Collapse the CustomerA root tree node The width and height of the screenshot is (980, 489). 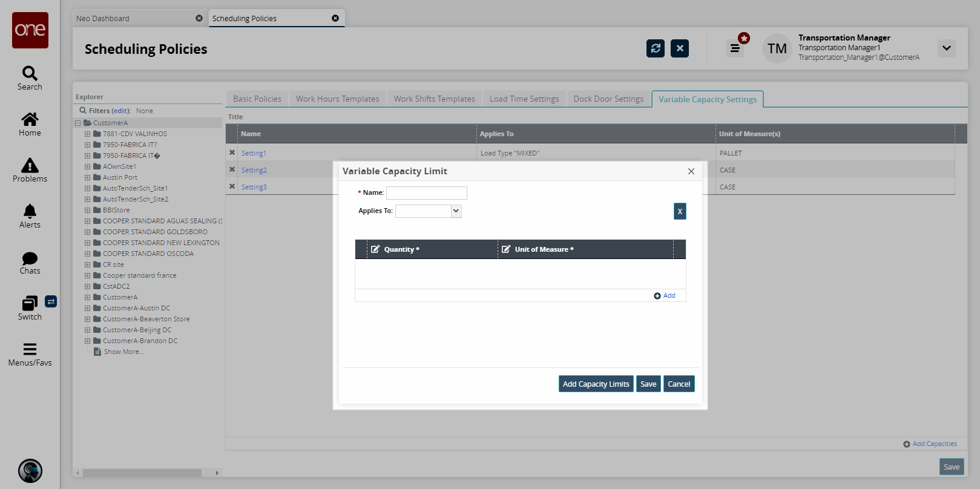click(x=78, y=123)
